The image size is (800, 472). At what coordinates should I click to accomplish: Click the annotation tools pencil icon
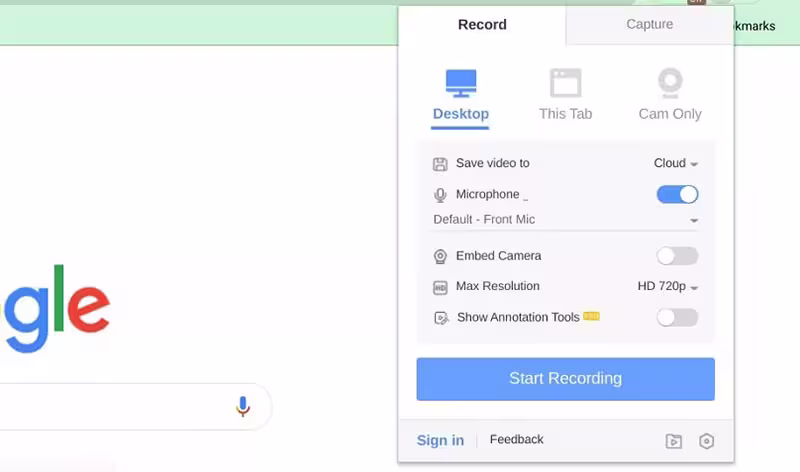[441, 318]
